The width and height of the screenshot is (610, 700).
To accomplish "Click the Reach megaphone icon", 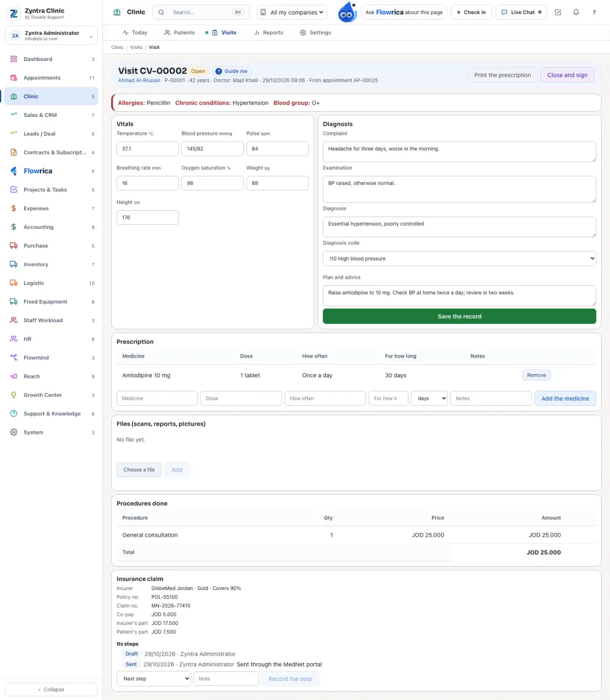I will pyautogui.click(x=14, y=376).
